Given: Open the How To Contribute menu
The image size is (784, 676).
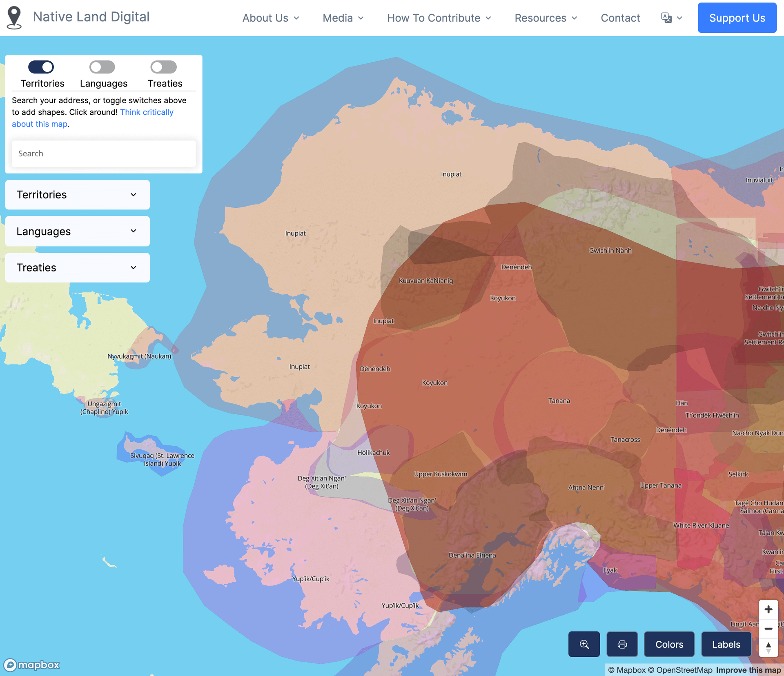Looking at the screenshot, I should pos(439,18).
